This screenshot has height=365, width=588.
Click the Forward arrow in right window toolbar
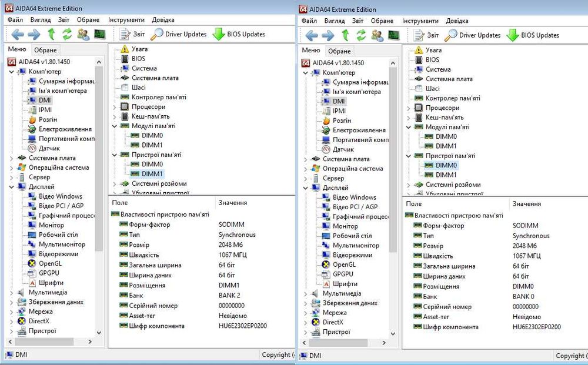[328, 36]
